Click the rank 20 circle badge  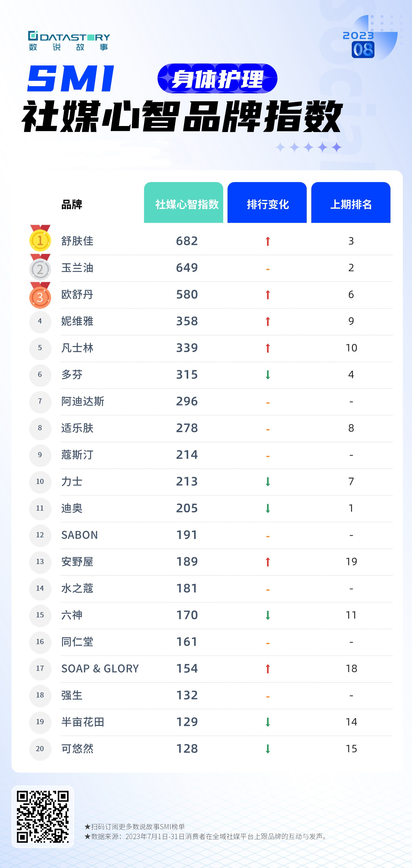pos(40,749)
